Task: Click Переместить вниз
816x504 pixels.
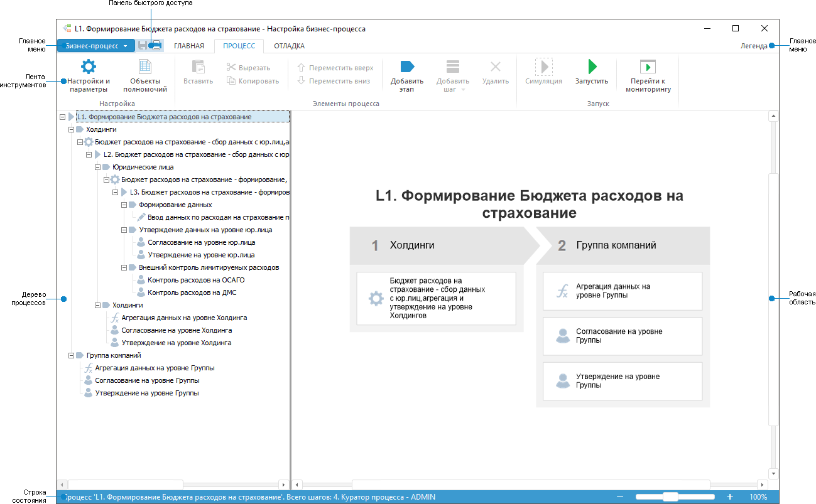Action: (335, 82)
